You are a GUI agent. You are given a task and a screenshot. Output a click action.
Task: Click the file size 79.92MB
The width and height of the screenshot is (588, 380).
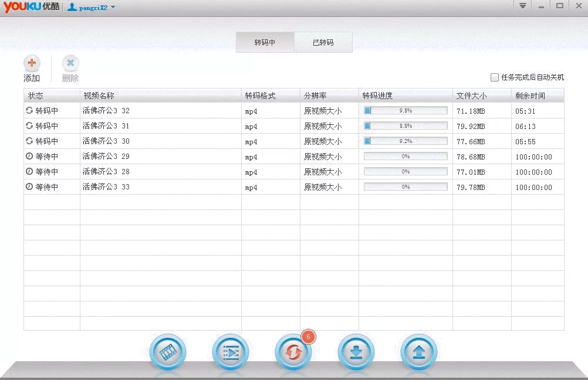tap(471, 127)
